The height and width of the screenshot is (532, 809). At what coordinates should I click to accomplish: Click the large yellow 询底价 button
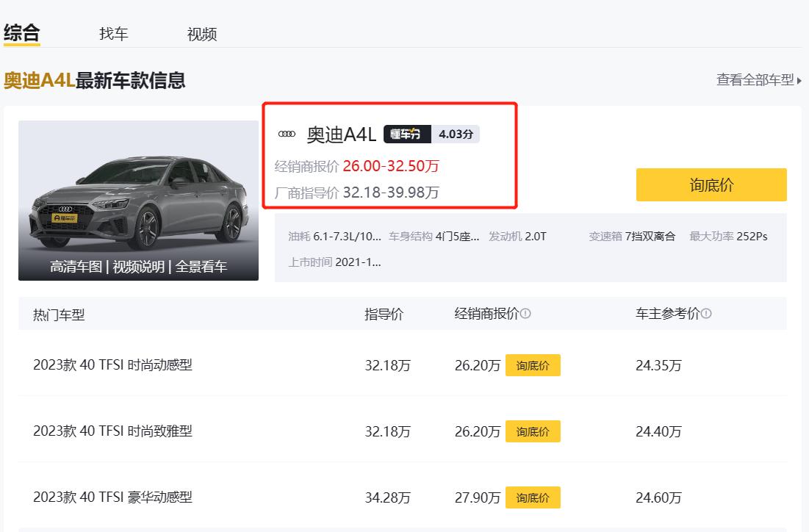click(711, 184)
